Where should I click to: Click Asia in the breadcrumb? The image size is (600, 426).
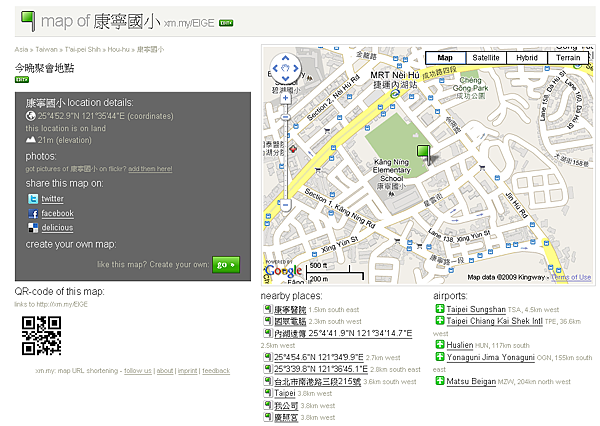pos(21,49)
